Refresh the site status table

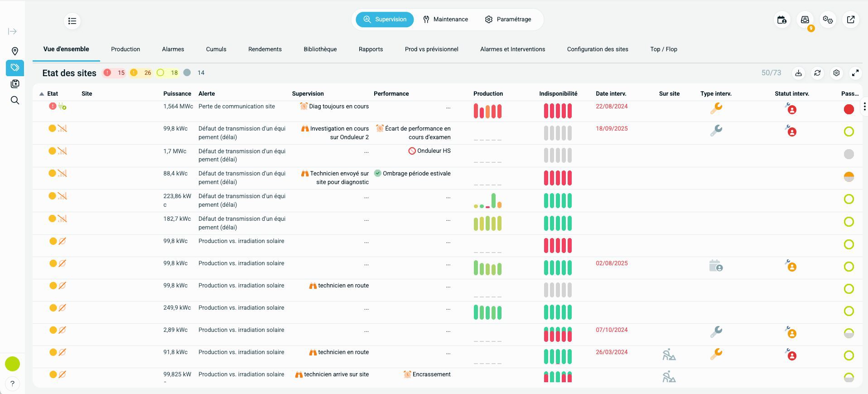click(817, 73)
